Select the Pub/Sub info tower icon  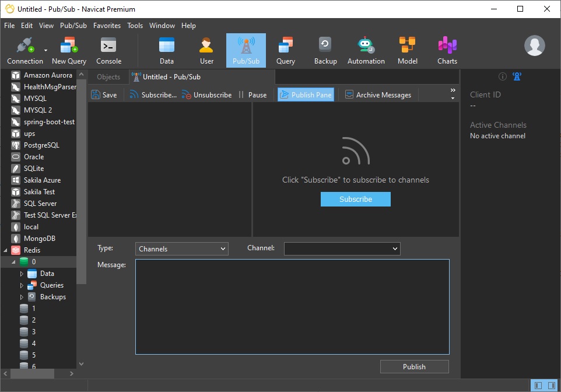pos(517,76)
